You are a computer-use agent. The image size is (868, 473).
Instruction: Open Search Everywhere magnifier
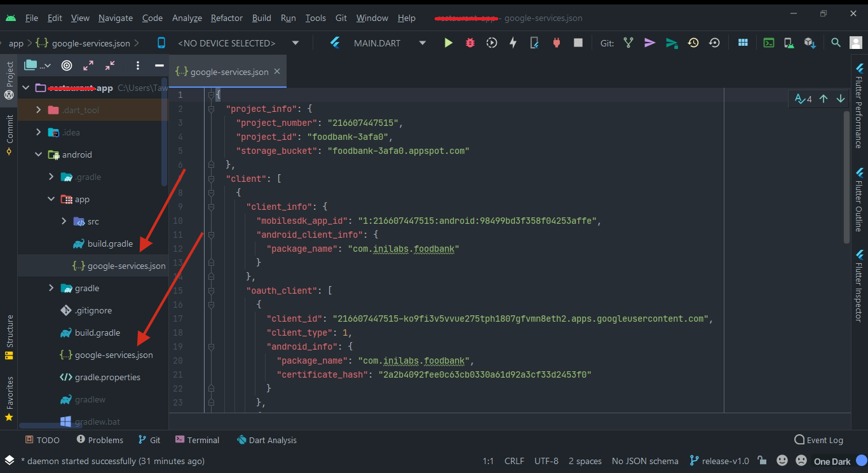(x=836, y=43)
